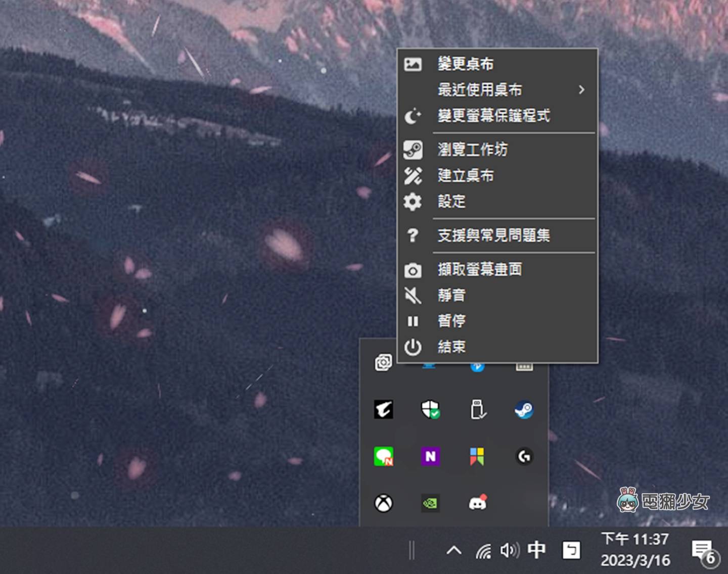Launch NVIDIA GeForce Experience tray icon
This screenshot has width=728, height=574.
430,502
